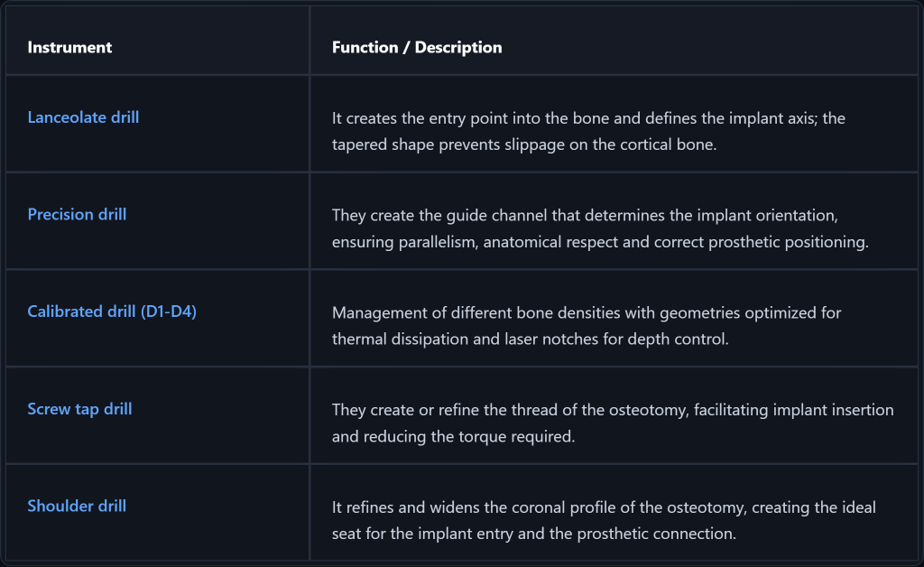The height and width of the screenshot is (567, 924).
Task: Click the word "parallelism" in Precision drill row
Action: tap(448, 242)
